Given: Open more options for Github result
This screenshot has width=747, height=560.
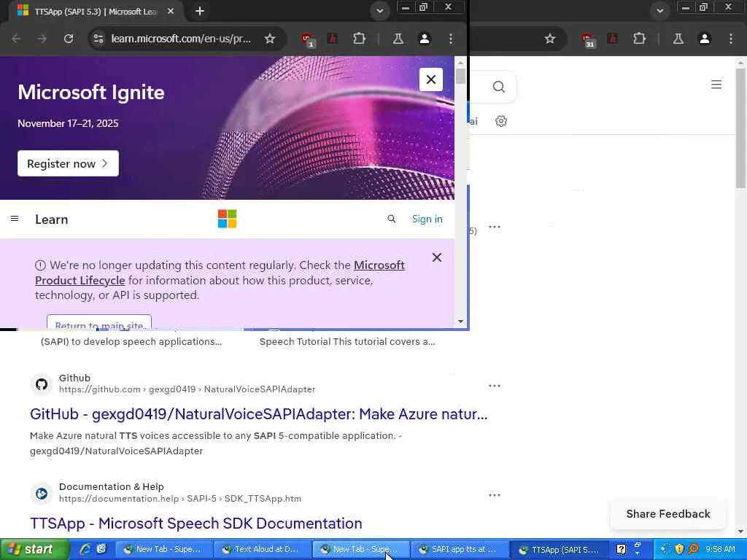Looking at the screenshot, I should point(495,386).
